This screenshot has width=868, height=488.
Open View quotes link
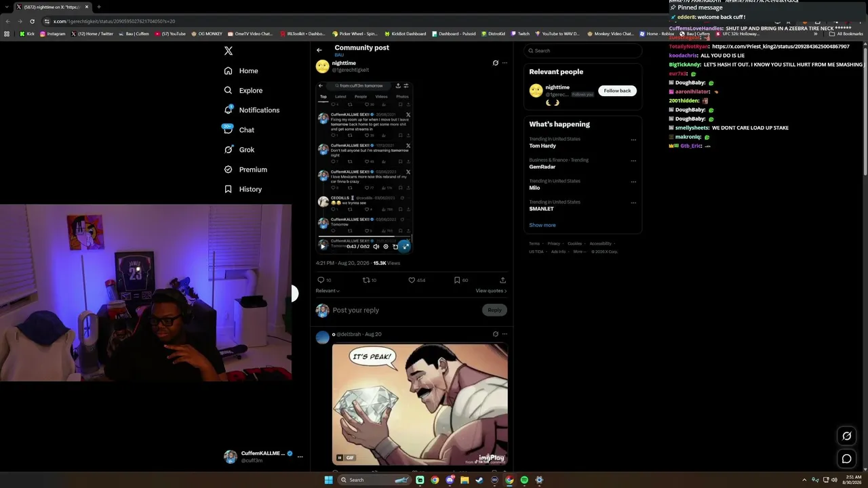[491, 291]
